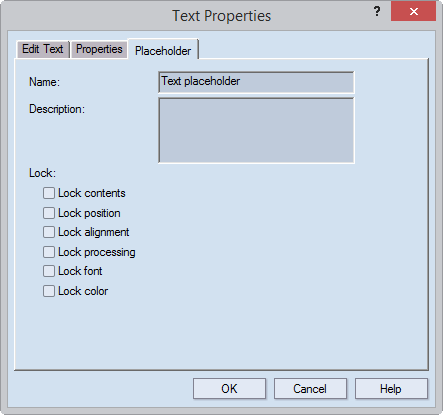Check the Lock alignment option
Image resolution: width=443 pixels, height=415 pixels.
point(49,232)
